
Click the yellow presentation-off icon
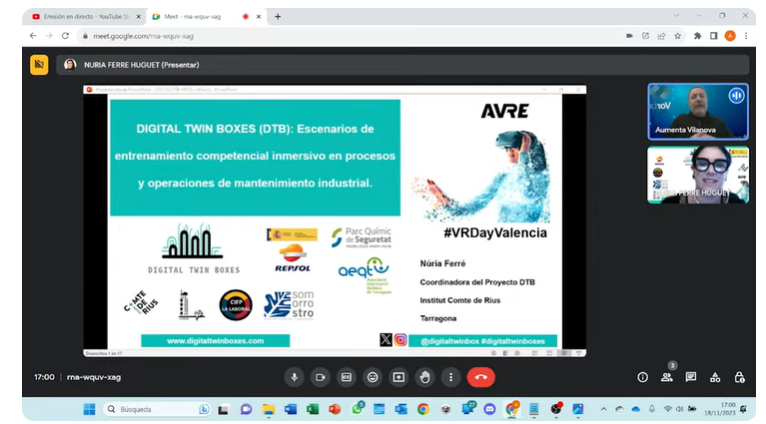39,65
